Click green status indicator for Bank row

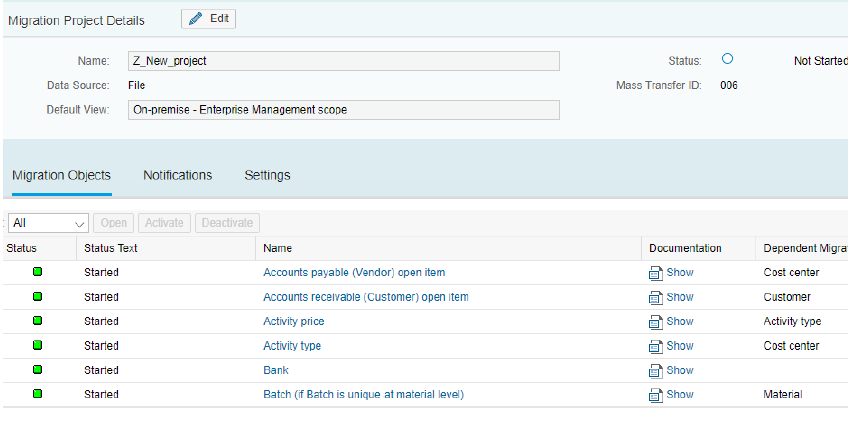pos(38,370)
